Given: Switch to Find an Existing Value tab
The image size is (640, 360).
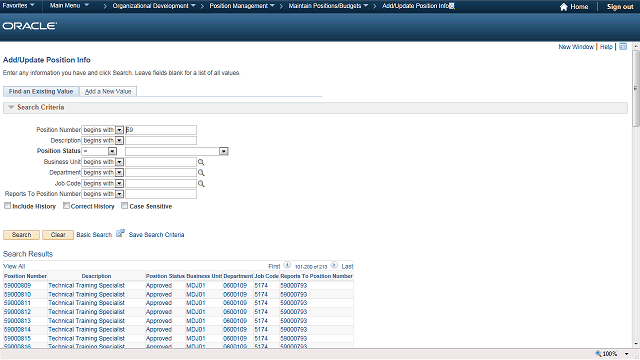Looking at the screenshot, I should (41, 91).
